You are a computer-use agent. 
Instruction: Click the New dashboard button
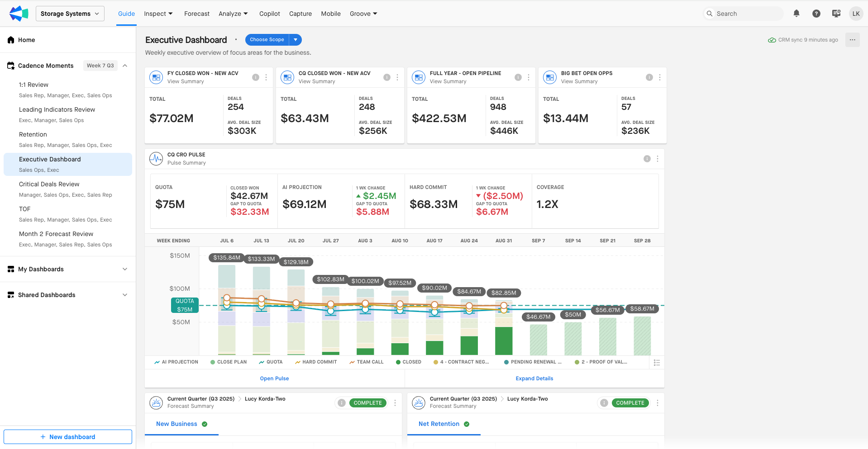click(x=68, y=437)
